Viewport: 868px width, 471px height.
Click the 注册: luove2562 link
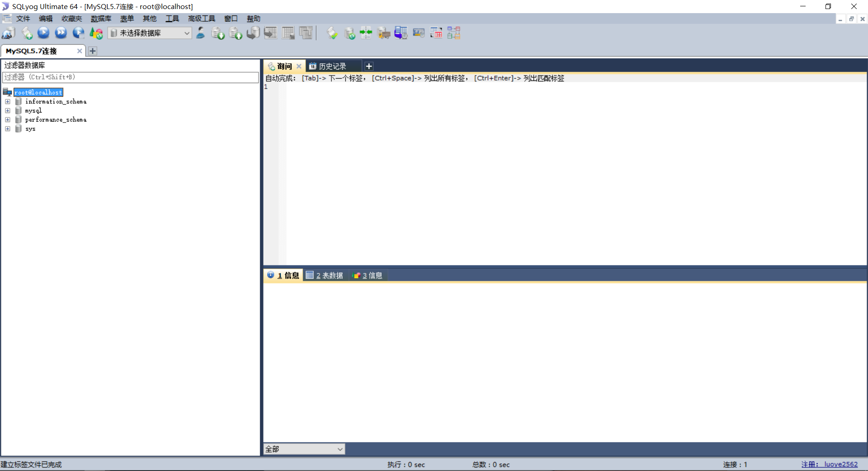click(830, 464)
